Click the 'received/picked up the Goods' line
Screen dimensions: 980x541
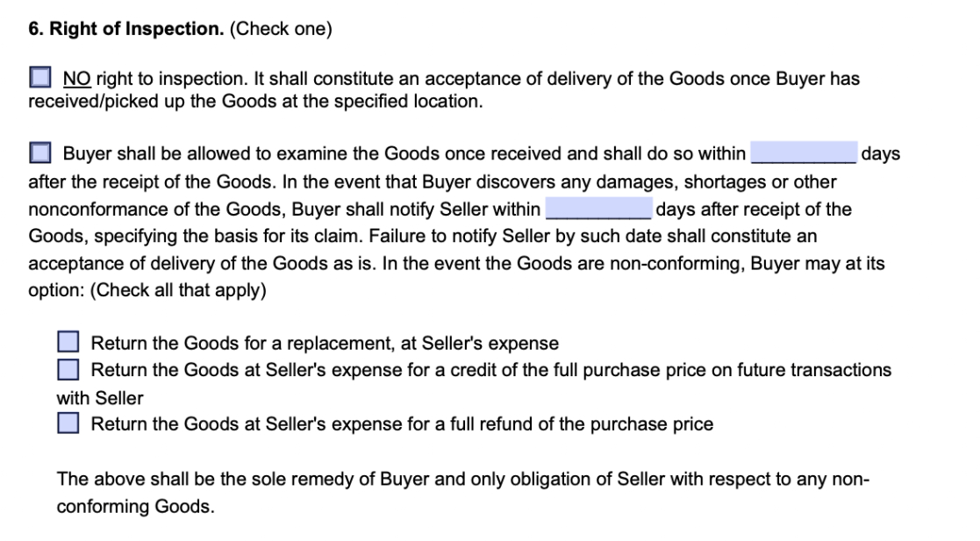click(x=255, y=101)
